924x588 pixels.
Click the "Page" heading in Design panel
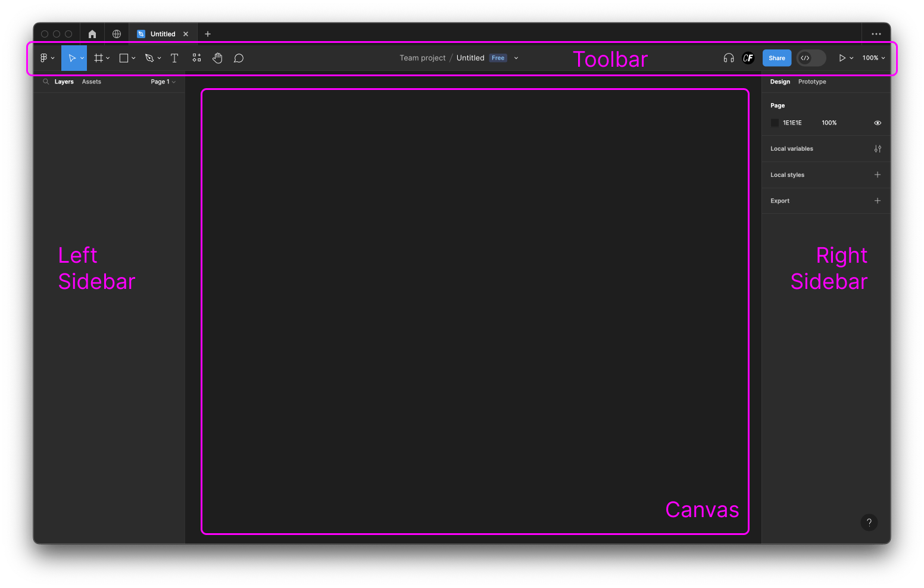coord(778,105)
